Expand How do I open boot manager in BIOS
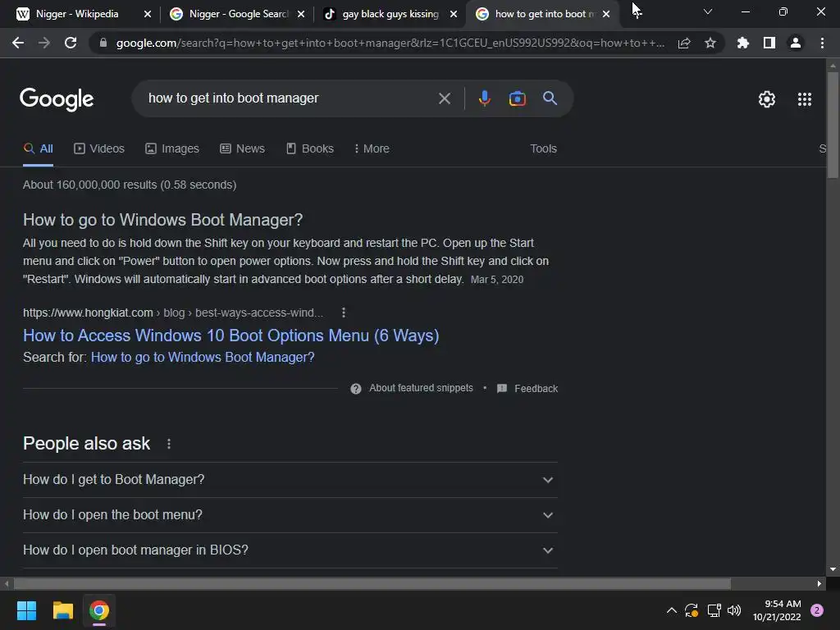This screenshot has height=630, width=840. (x=290, y=550)
